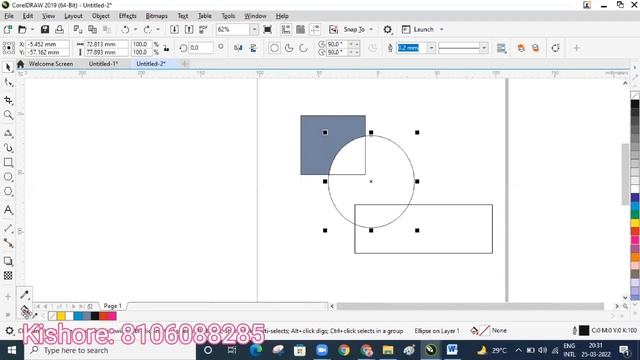Click the Export icon
Screen dimensions: 640x360
pos(189,29)
